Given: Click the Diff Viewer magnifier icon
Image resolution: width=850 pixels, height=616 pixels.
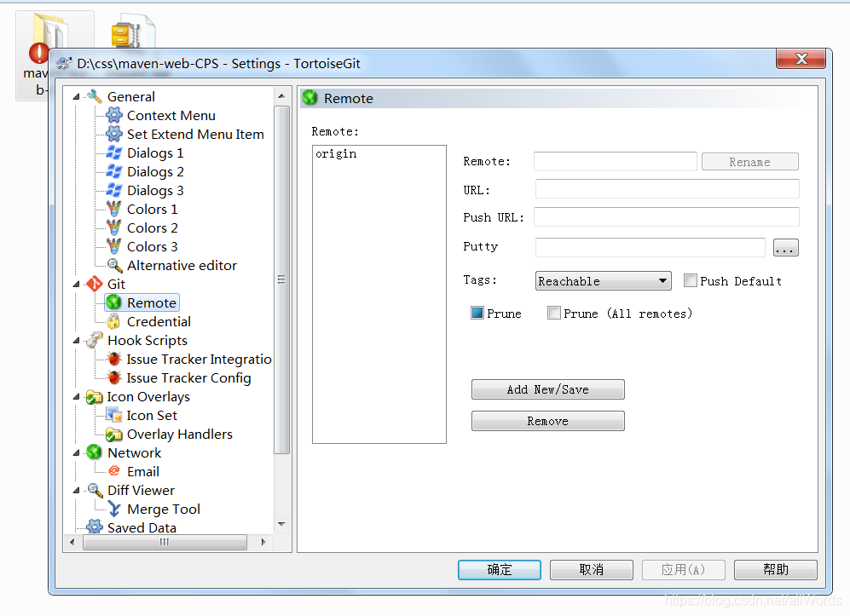Looking at the screenshot, I should point(95,490).
